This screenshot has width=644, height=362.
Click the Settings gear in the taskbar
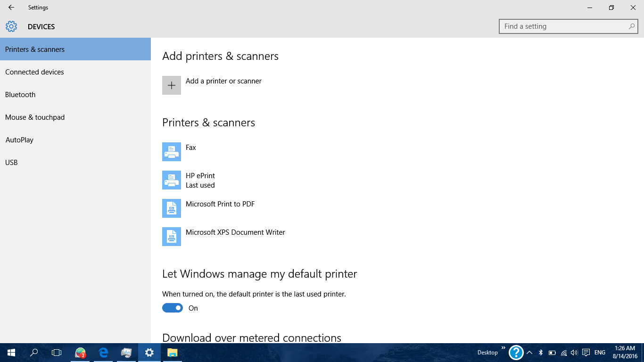pos(149,353)
